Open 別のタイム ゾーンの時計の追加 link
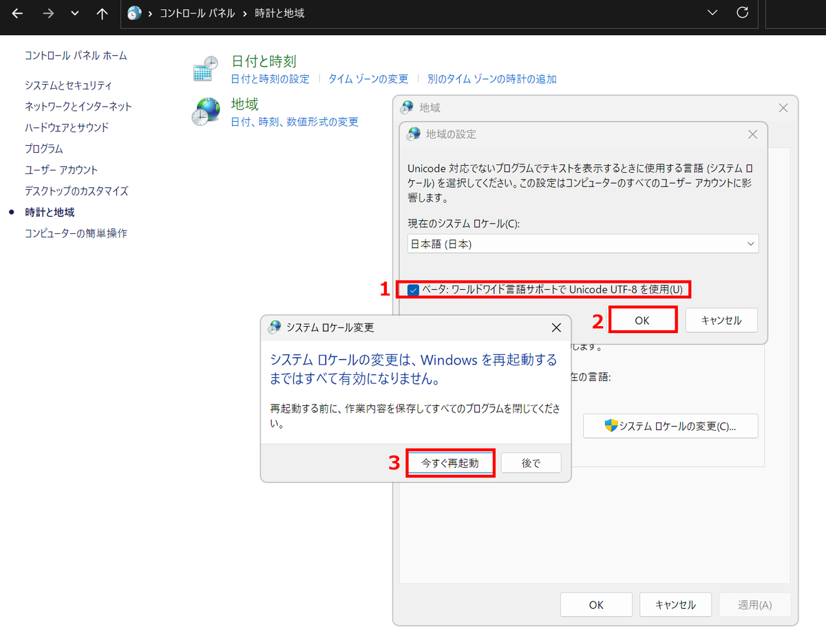The image size is (826, 644). coord(492,79)
